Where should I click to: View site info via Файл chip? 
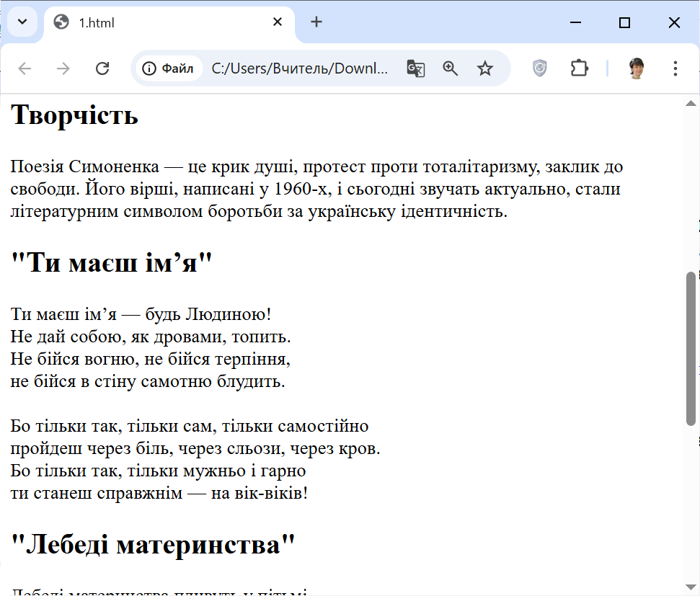point(169,68)
